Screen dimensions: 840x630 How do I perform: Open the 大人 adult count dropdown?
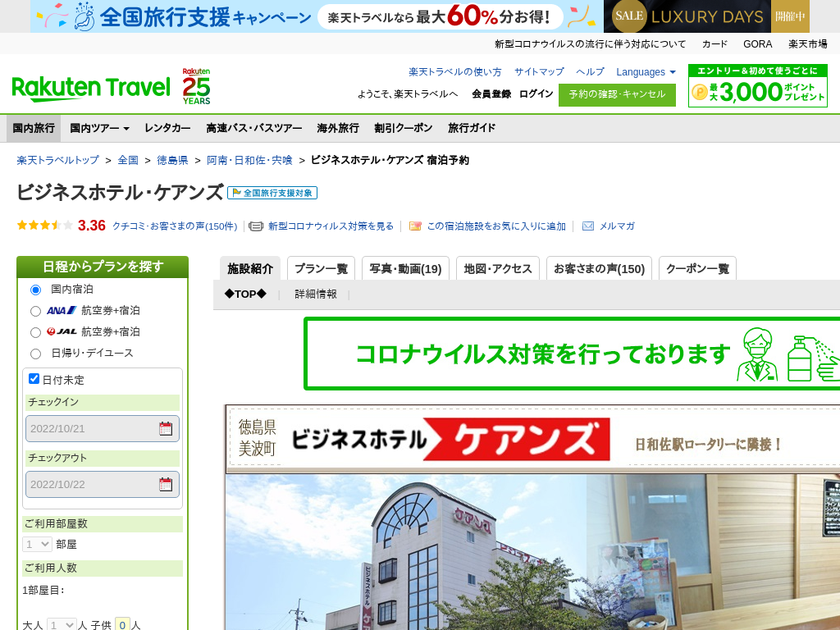(62, 624)
